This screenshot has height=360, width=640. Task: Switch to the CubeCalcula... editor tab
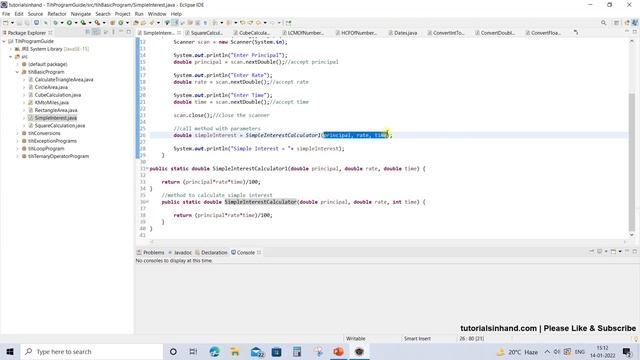point(251,33)
